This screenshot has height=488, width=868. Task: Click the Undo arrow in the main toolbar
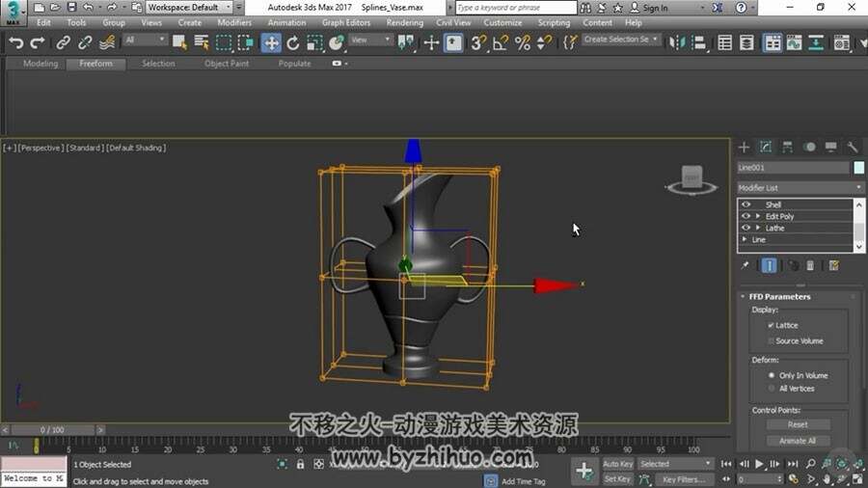[x=16, y=43]
